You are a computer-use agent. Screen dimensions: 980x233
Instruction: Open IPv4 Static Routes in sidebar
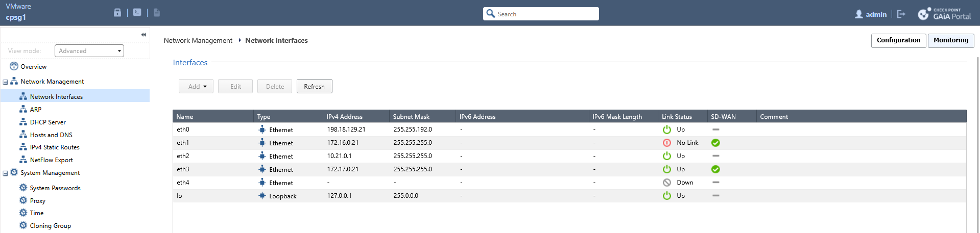55,147
